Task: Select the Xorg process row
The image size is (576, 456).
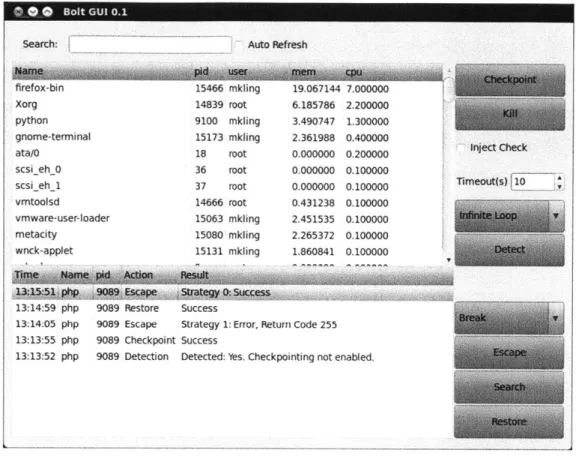Action: tap(227, 105)
